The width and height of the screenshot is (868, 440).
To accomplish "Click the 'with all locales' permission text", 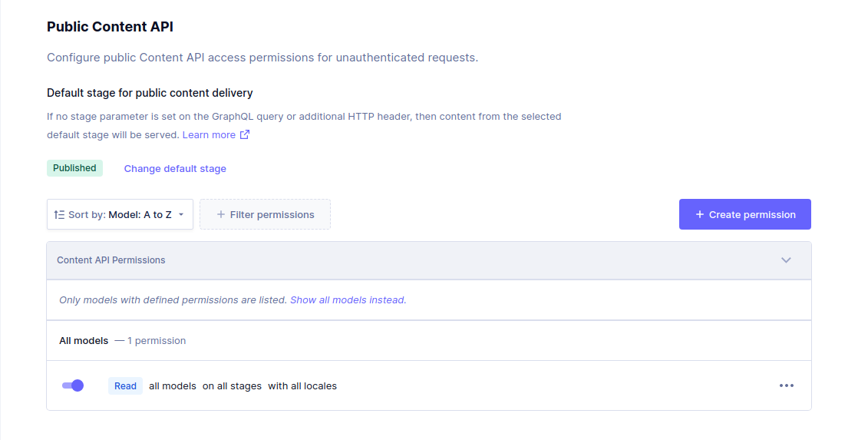I will tap(302, 386).
